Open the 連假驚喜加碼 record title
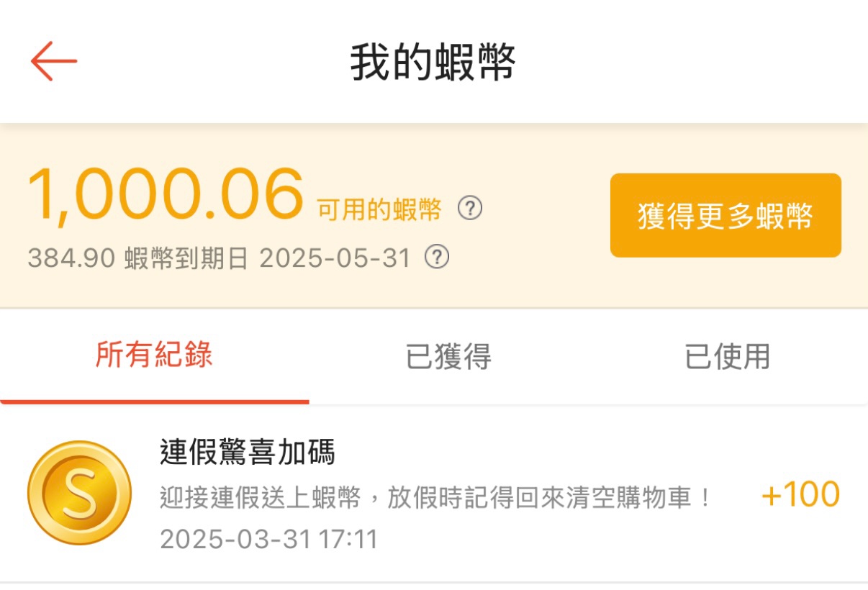This screenshot has width=868, height=590. 247,453
